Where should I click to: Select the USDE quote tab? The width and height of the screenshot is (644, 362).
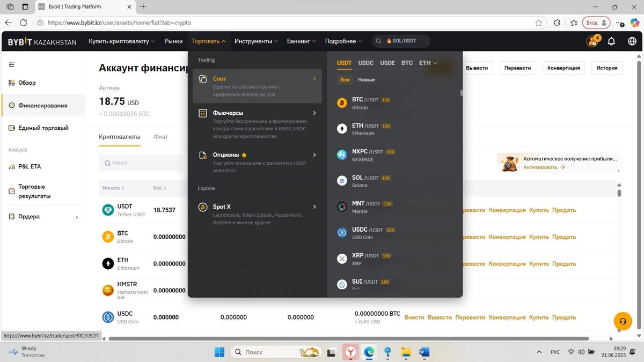click(387, 63)
